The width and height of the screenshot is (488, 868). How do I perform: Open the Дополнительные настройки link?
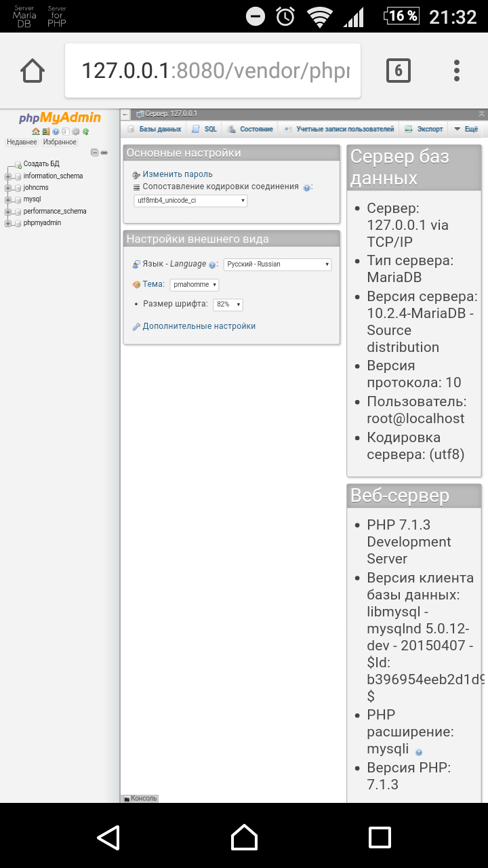(x=199, y=326)
